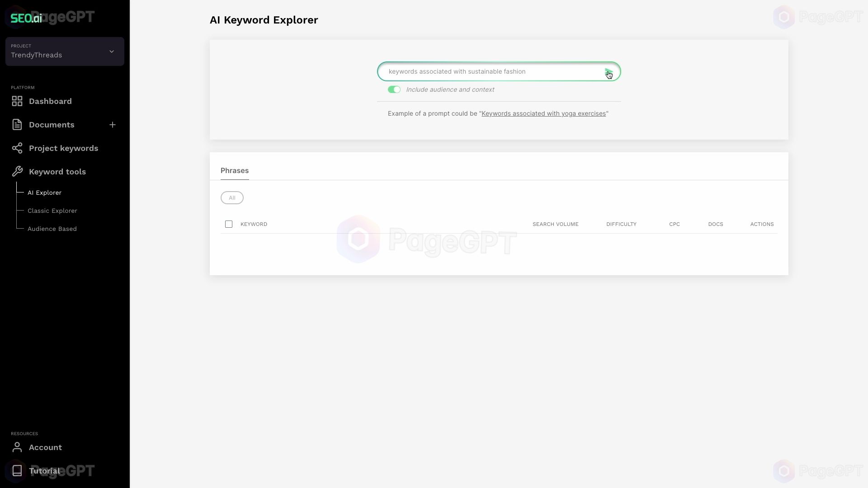Click the Add Documents button
The image size is (868, 488).
tap(113, 125)
